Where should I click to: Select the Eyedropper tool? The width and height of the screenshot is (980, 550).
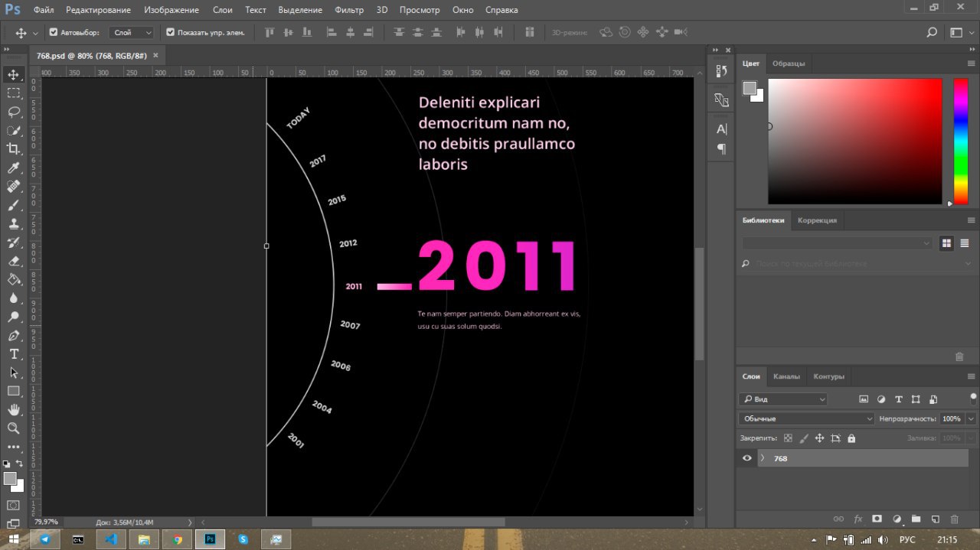(x=13, y=168)
